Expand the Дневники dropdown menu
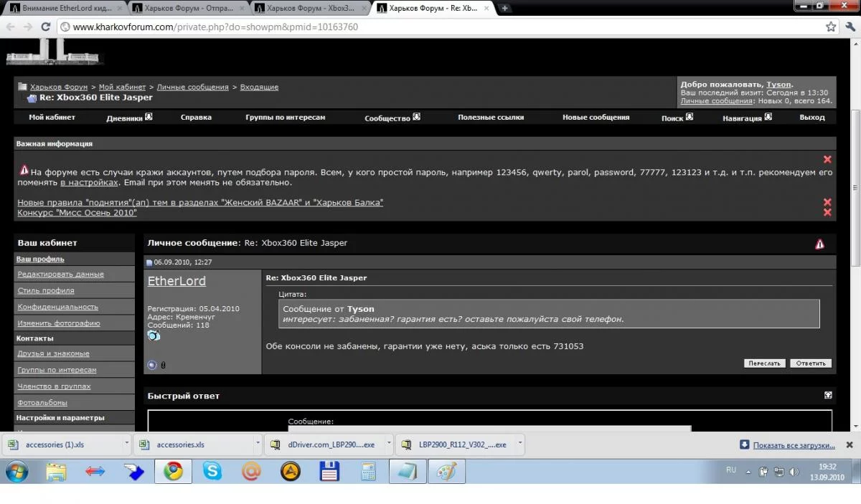This screenshot has height=504, width=861. click(x=149, y=117)
